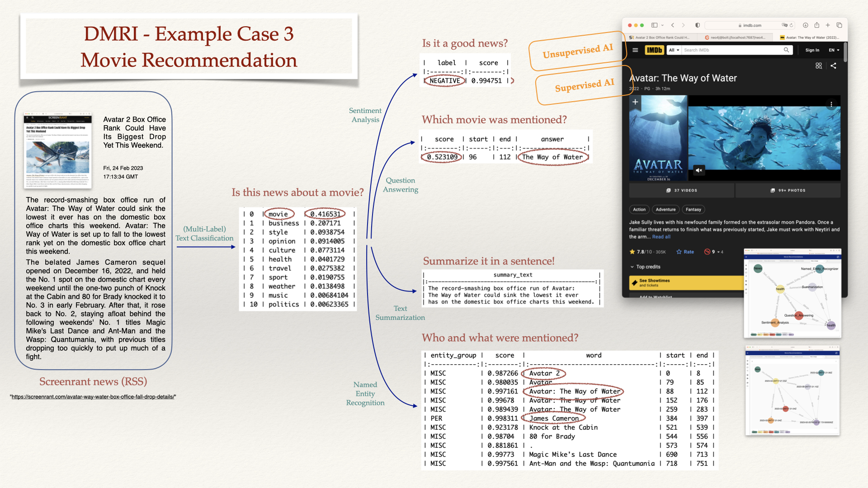The width and height of the screenshot is (868, 488).
Task: Click 'James Cameron' in entity table
Action: tap(554, 418)
